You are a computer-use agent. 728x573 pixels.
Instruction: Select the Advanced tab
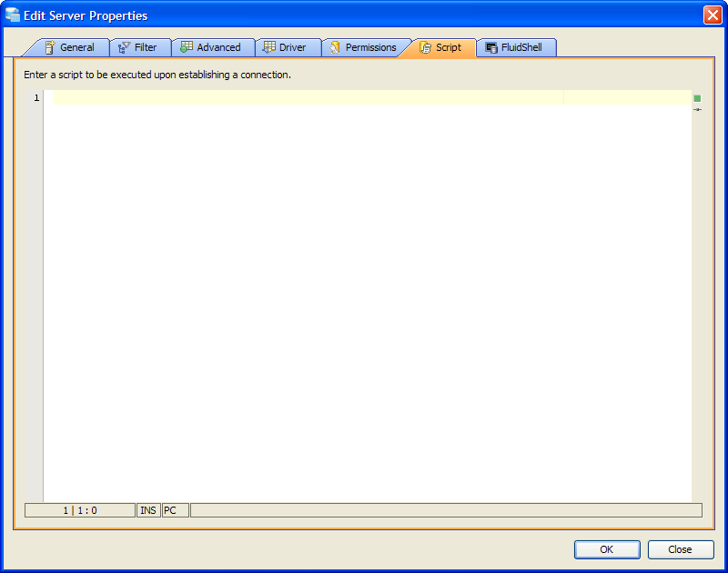[x=213, y=47]
